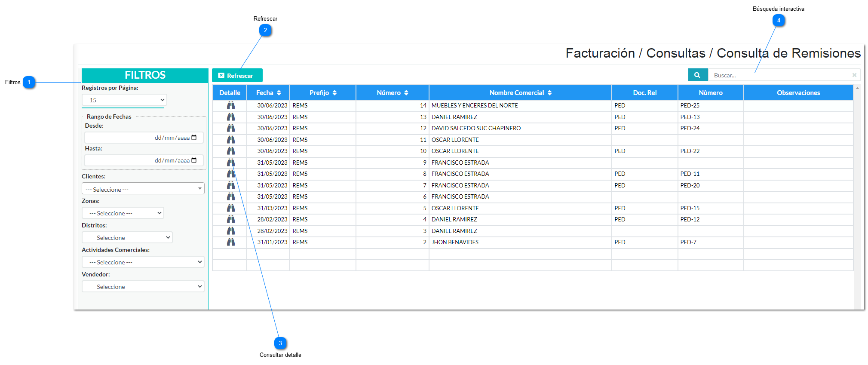Click the FILTROS panel header
This screenshot has height=365, width=868.
click(x=145, y=75)
